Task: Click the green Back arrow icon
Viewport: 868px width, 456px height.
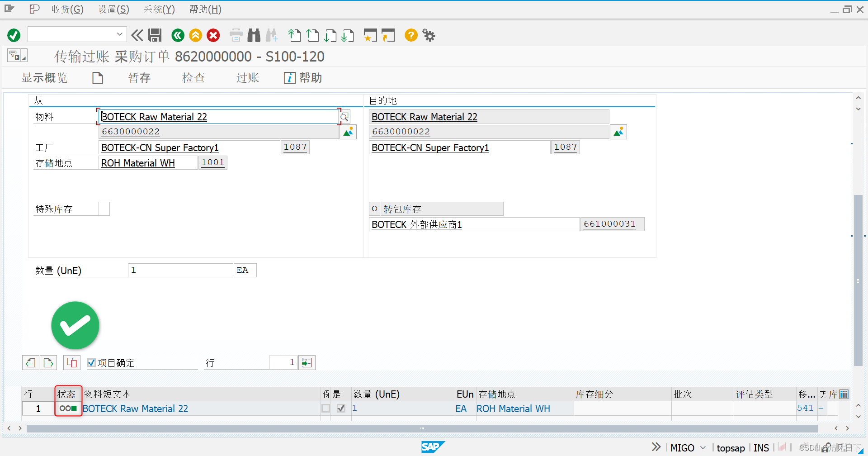Action: pyautogui.click(x=178, y=35)
